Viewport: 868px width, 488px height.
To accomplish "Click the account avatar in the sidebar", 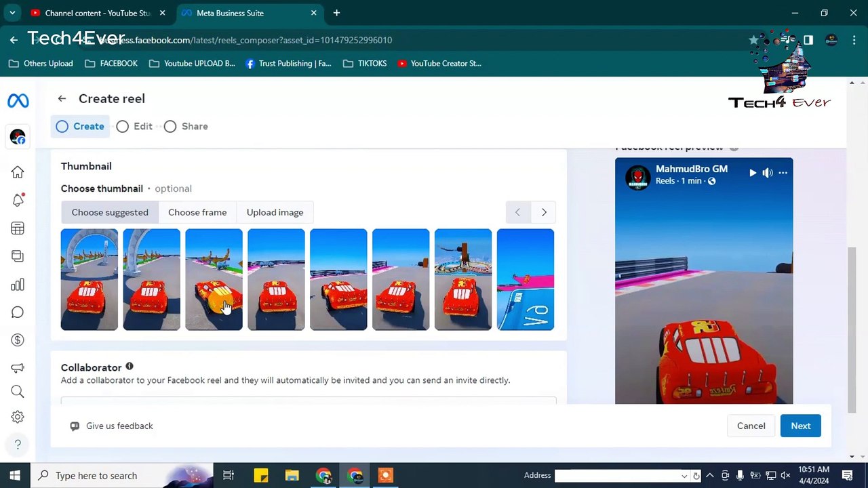I will tap(18, 137).
